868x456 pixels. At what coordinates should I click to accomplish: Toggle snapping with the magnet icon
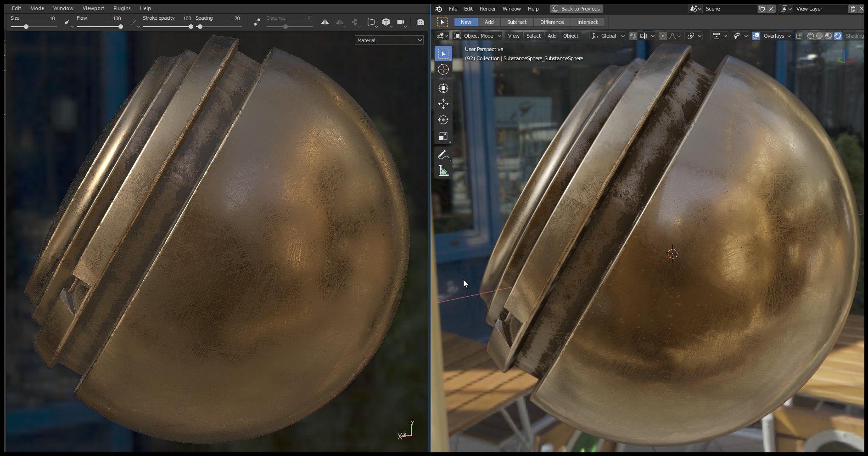(633, 36)
